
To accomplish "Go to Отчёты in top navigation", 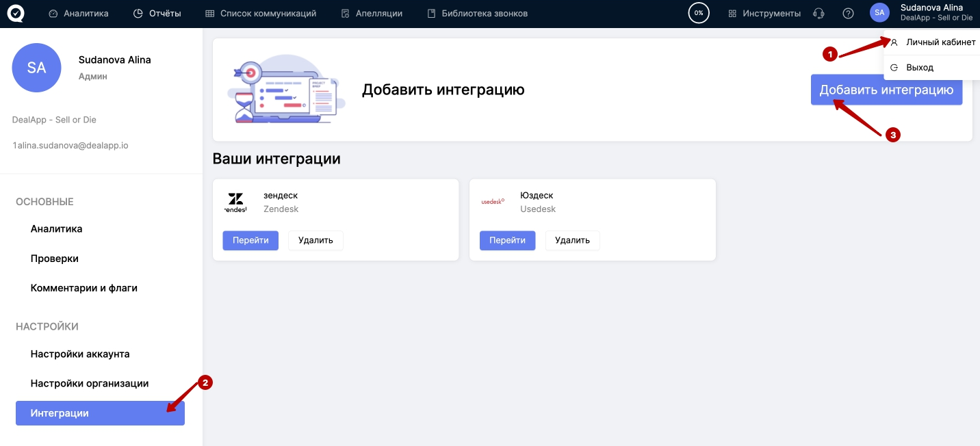I will click(157, 14).
